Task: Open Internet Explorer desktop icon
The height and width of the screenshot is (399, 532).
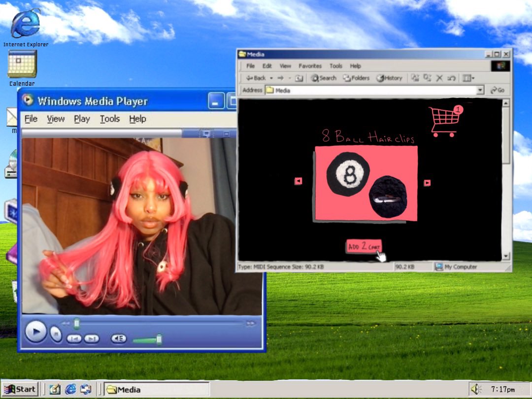Action: (x=26, y=25)
